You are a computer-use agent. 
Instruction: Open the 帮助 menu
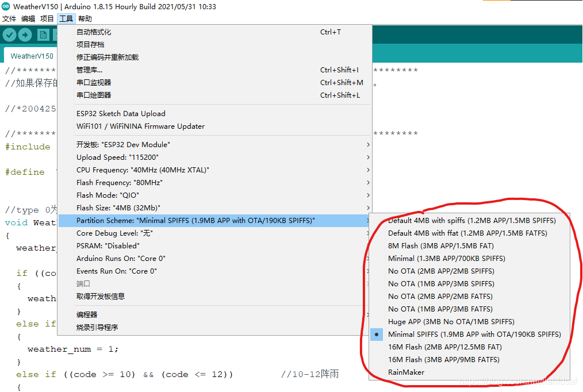(85, 18)
